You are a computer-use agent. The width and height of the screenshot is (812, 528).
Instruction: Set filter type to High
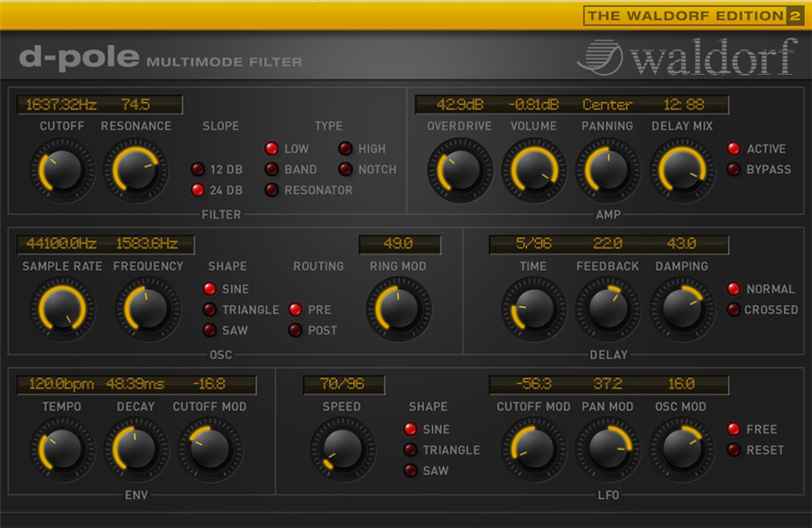346,149
